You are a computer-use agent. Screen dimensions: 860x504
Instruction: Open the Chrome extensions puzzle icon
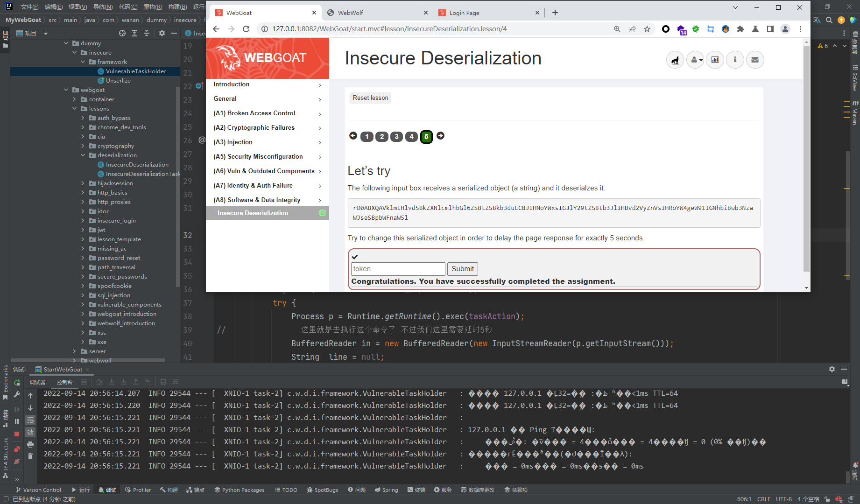pyautogui.click(x=740, y=29)
